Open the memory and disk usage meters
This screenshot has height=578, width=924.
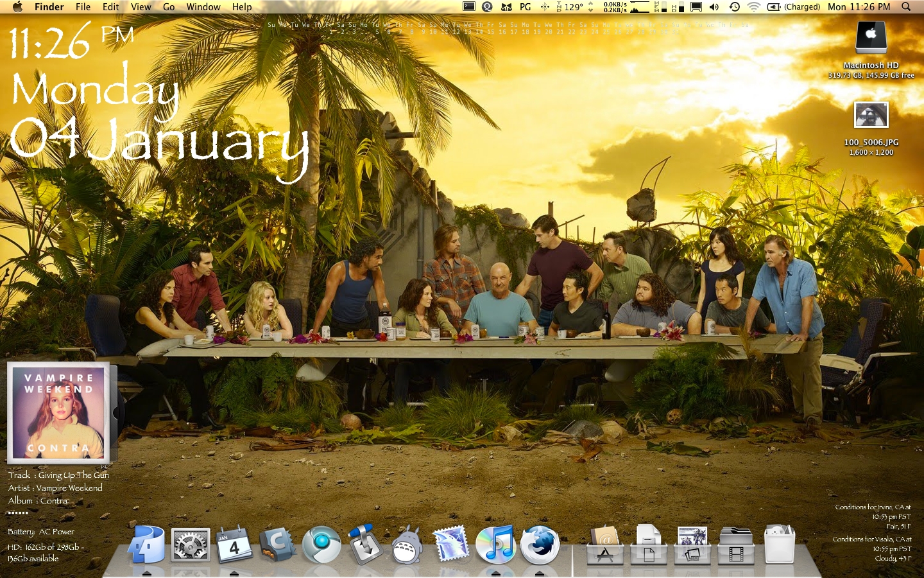669,7
